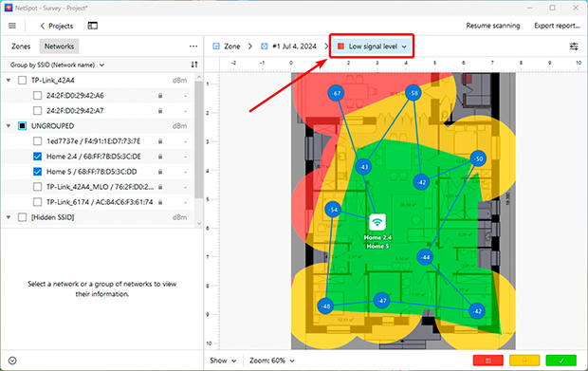Screen dimensions: 588x371
Task: Open the Zoom: 60% dropdown
Action: 272,361
